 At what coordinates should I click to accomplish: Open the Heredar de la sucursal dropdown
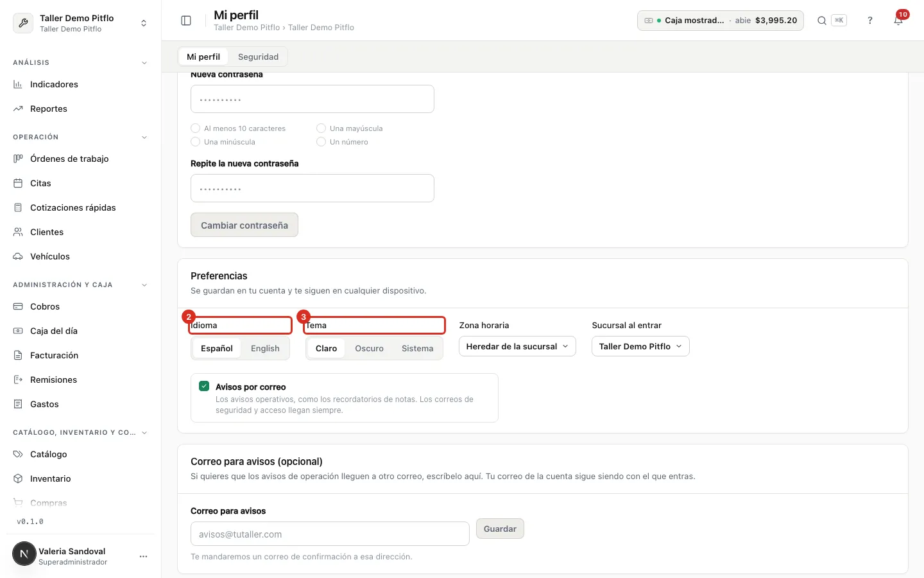click(517, 346)
